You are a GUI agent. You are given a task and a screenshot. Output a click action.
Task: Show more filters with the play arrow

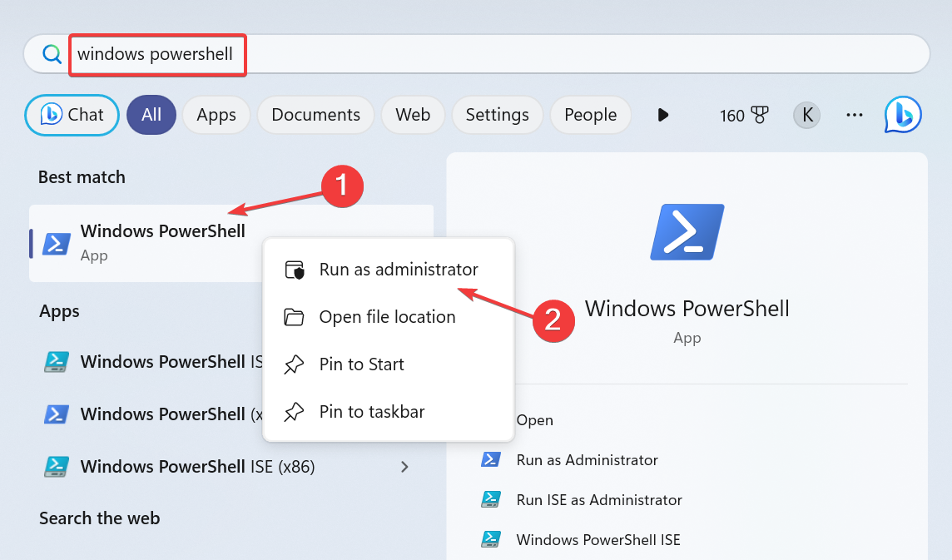[662, 115]
